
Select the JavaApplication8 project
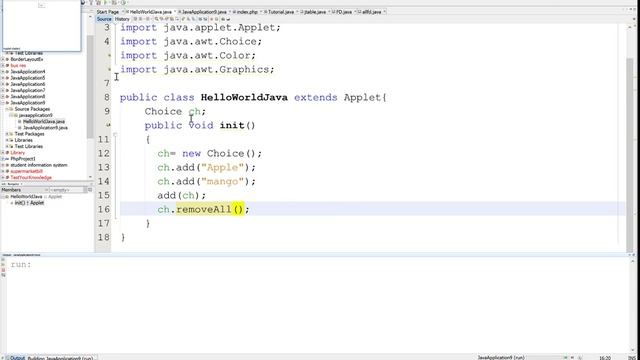pos(28,96)
